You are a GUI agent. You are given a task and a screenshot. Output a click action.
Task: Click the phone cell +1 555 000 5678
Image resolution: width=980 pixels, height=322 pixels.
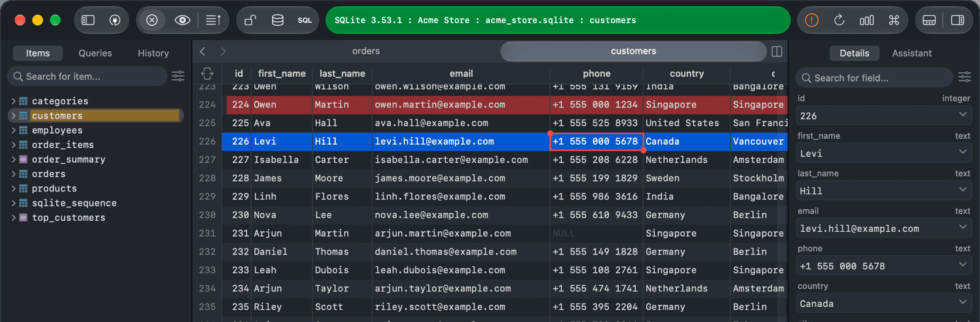597,142
